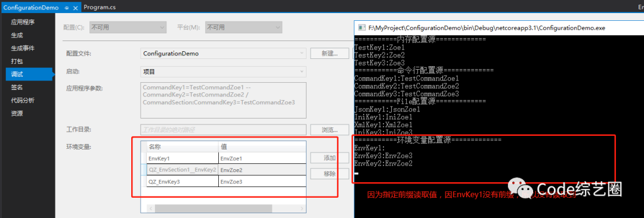Open the 应用程序 properties page
Screen dimensions: 644x218
coord(23,22)
